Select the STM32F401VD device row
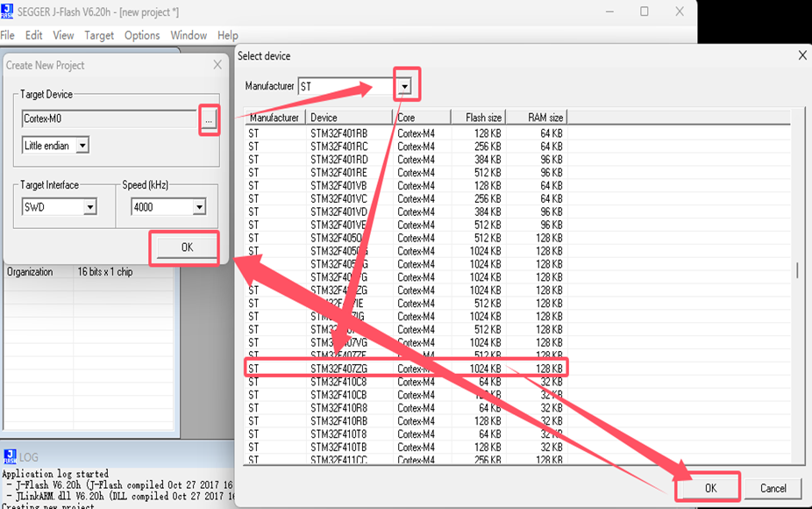812x509 pixels. (405, 211)
